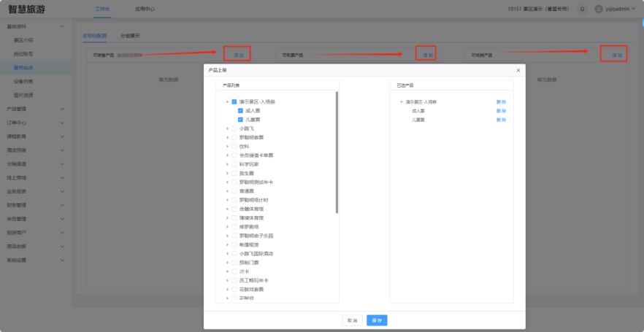
Task: Expand the 普通票 tree node arrow
Action: [227, 190]
